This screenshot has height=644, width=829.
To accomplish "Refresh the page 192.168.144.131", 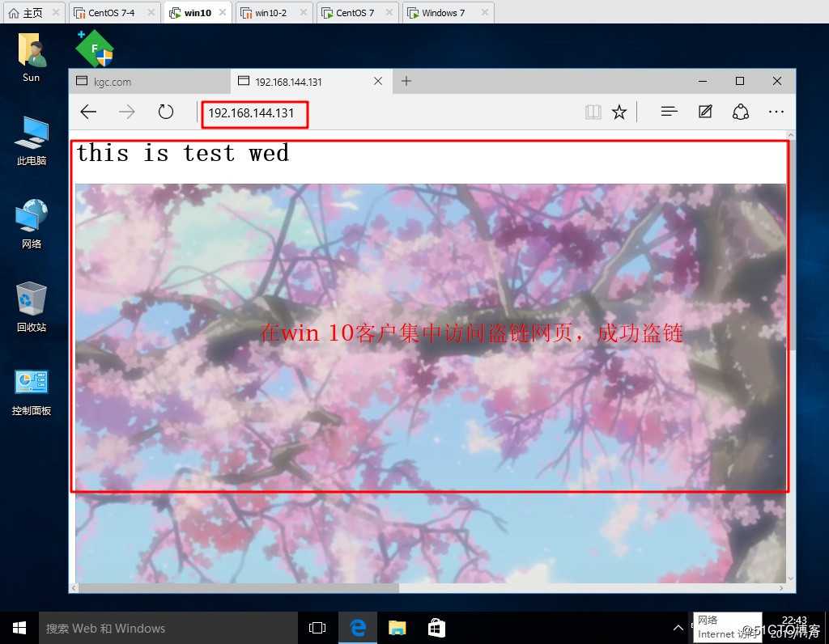I will [x=165, y=112].
